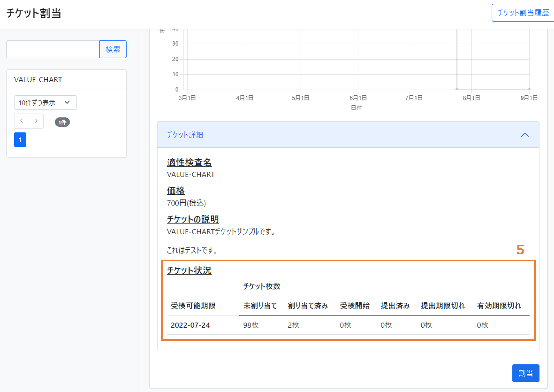This screenshot has height=392, width=554.
Task: Click the 割り当て済み column header
Action: pos(308,306)
